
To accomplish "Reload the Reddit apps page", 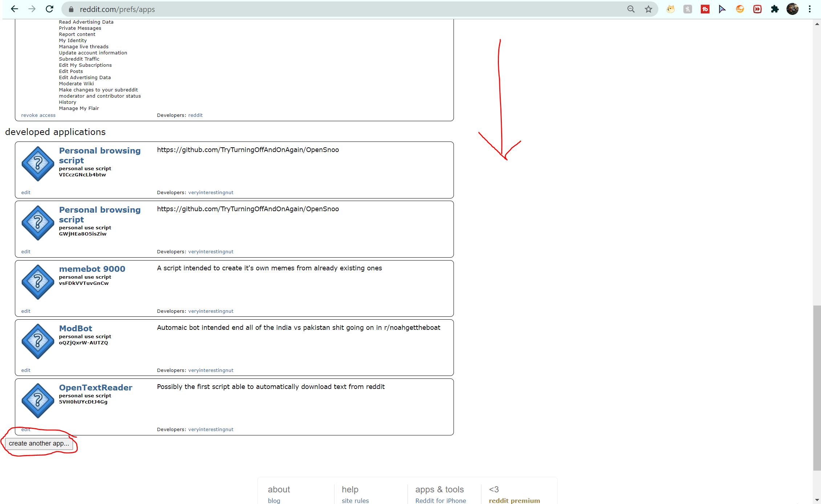I will [49, 9].
